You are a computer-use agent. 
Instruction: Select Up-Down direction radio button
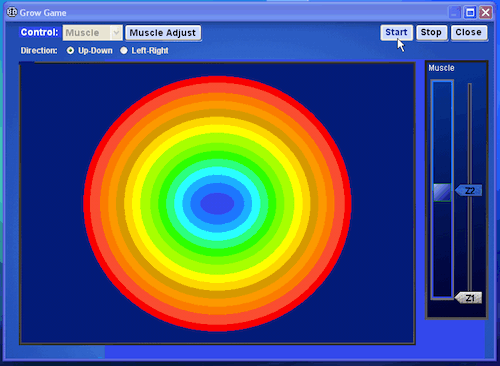click(x=70, y=51)
